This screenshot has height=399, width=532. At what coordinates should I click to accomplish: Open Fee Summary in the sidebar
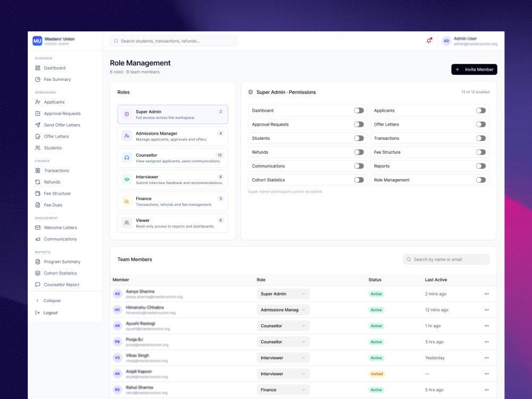coord(53,79)
